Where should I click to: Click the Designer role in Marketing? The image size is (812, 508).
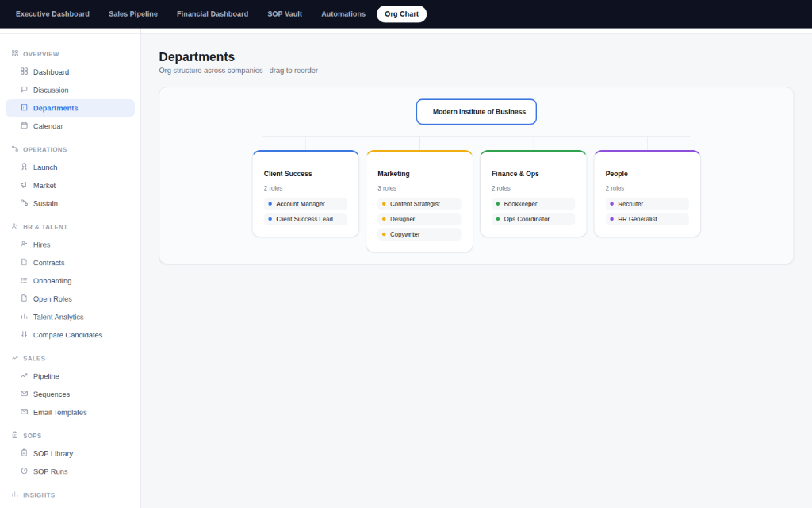pos(419,219)
